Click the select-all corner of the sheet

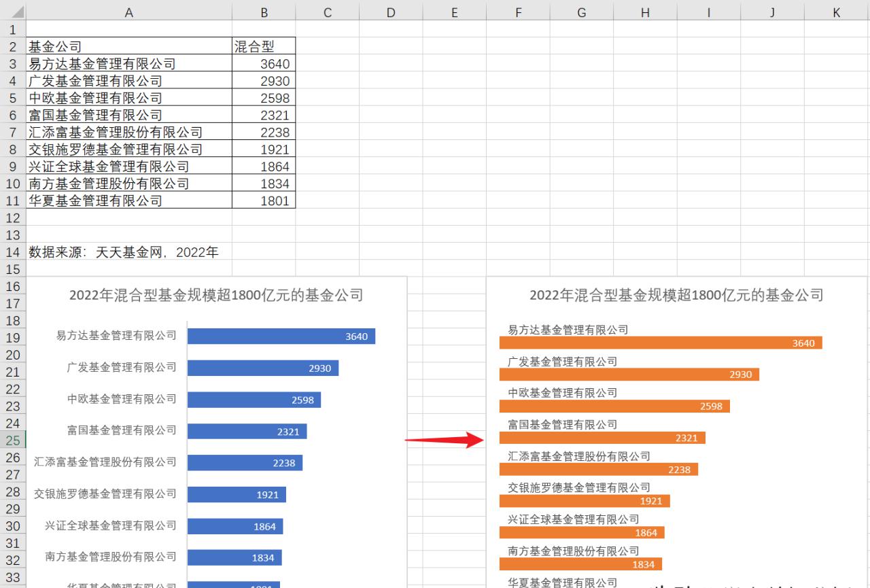click(13, 13)
